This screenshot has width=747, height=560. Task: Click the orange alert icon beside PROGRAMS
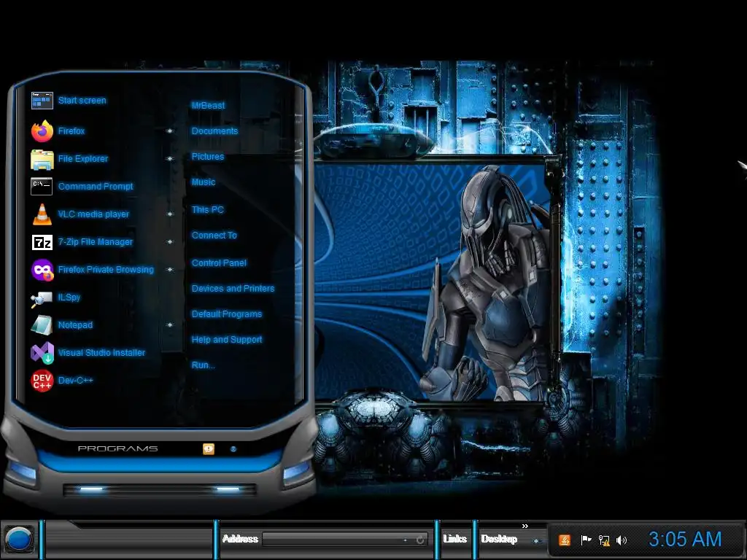[208, 448]
